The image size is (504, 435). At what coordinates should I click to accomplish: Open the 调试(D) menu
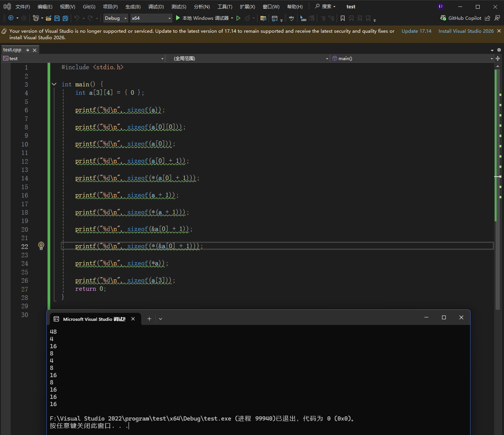click(x=156, y=7)
